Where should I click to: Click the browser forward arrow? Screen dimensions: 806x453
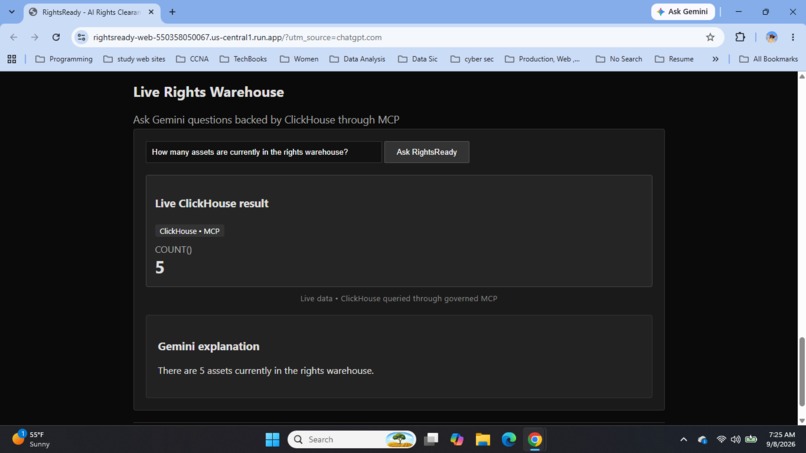(x=34, y=37)
